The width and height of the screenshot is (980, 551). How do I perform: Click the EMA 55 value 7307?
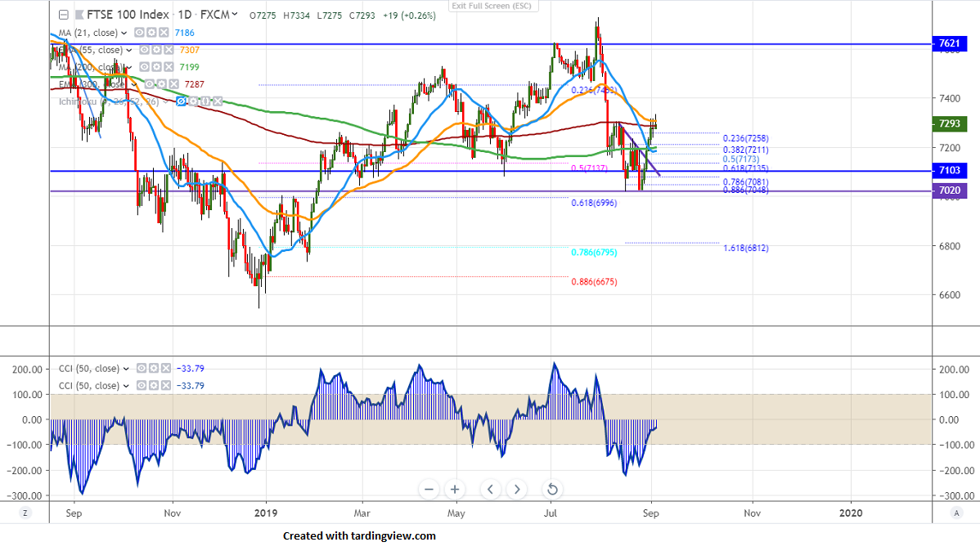[x=190, y=50]
